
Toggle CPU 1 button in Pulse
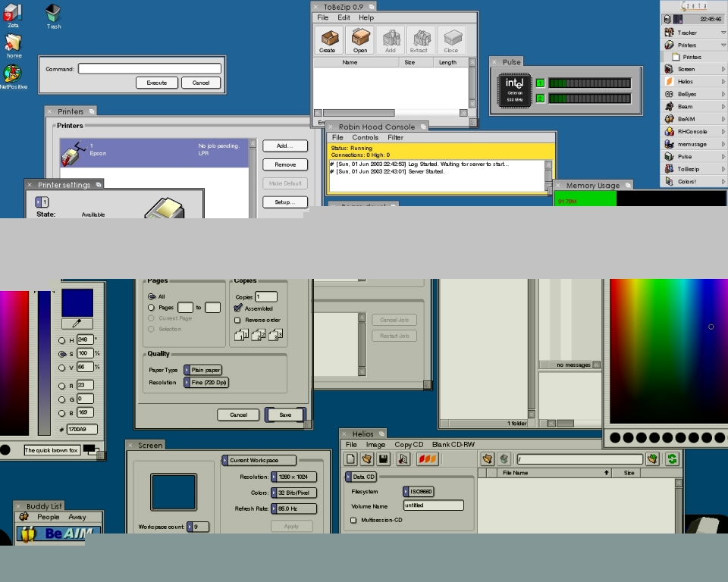pos(540,83)
